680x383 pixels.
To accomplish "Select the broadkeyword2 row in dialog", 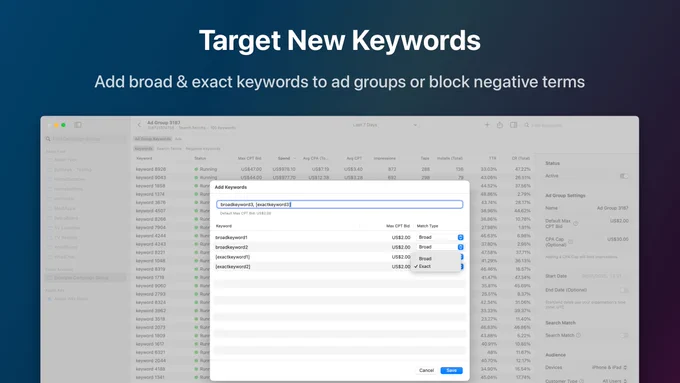I will point(340,247).
